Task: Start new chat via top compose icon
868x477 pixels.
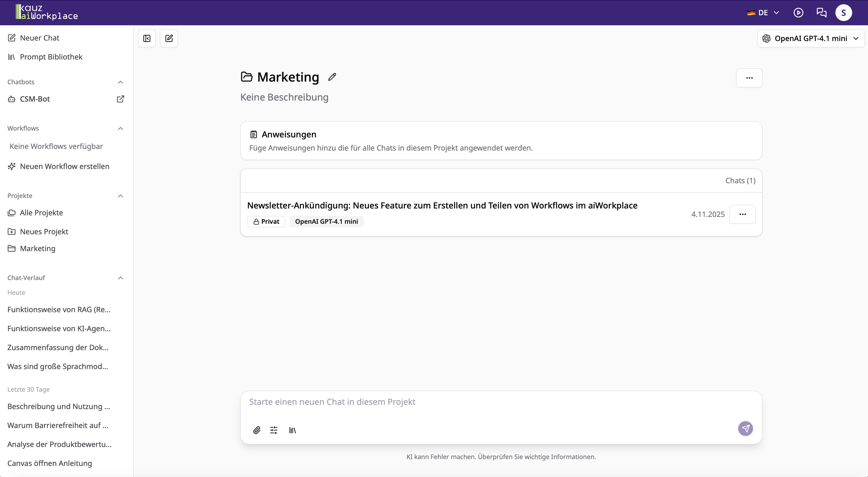Action: coord(169,38)
